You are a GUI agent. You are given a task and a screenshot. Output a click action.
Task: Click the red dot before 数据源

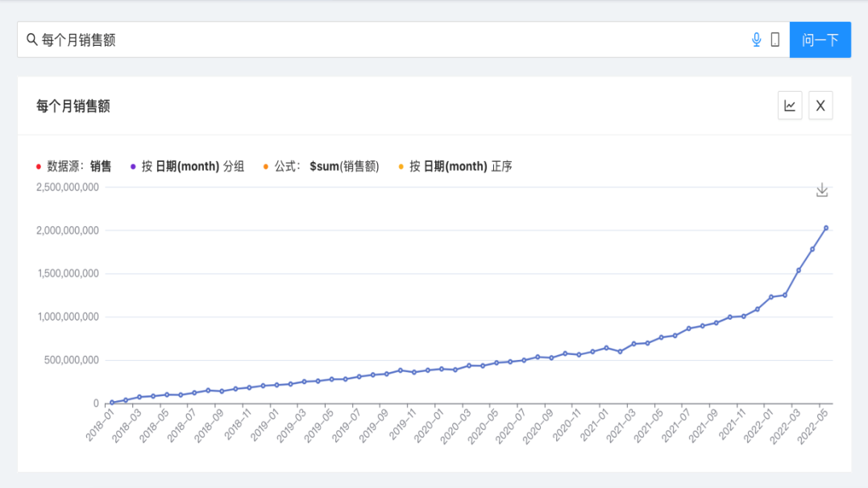(38, 167)
